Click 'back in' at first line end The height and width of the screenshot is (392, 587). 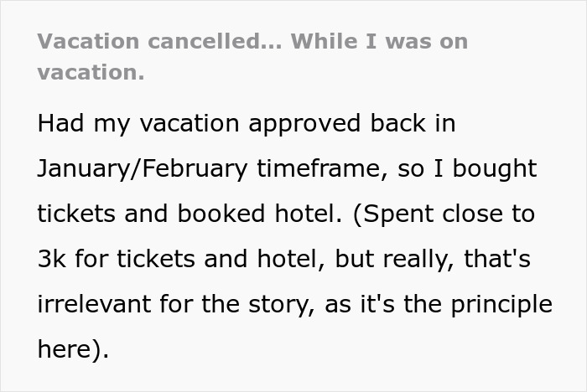[x=413, y=123]
